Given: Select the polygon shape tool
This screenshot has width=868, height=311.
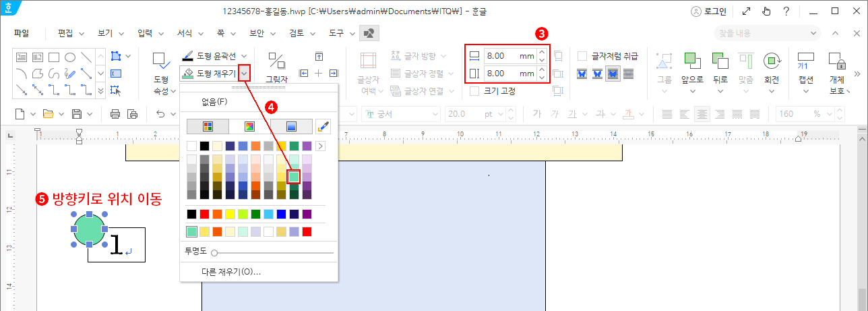Looking at the screenshot, I should pyautogui.click(x=38, y=73).
